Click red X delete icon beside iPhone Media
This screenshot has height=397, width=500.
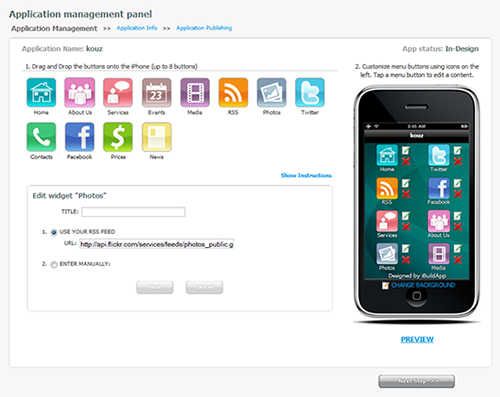tap(458, 260)
